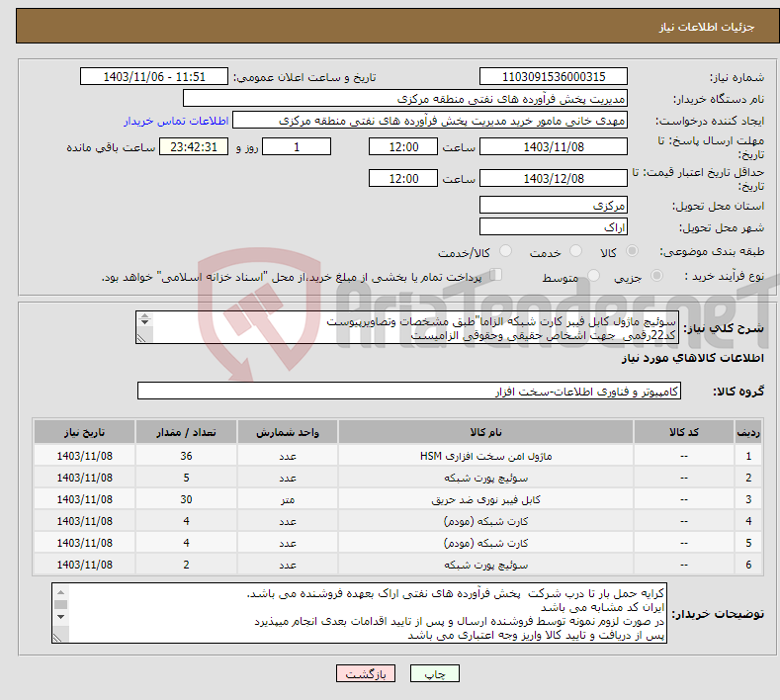Click the remaining days field showing 1
This screenshot has width=780, height=700.
297,146
